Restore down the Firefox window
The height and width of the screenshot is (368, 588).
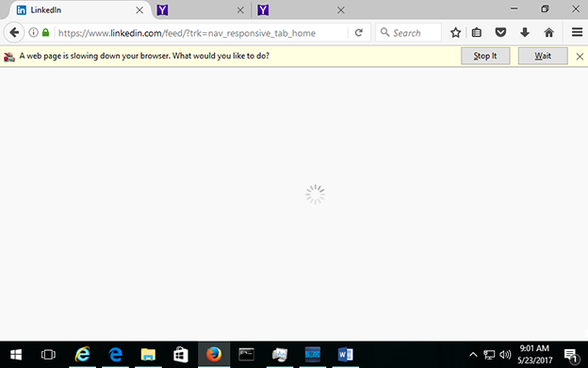545,8
